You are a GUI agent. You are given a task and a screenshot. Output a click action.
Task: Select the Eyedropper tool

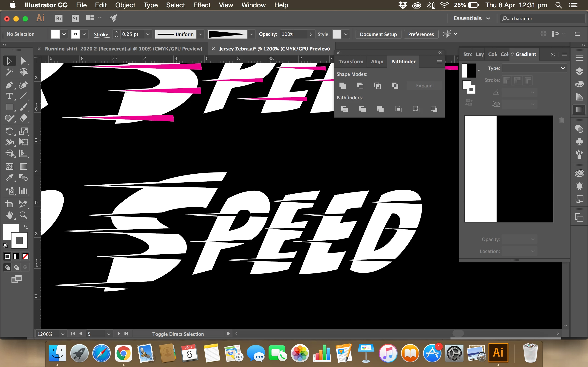tap(9, 178)
